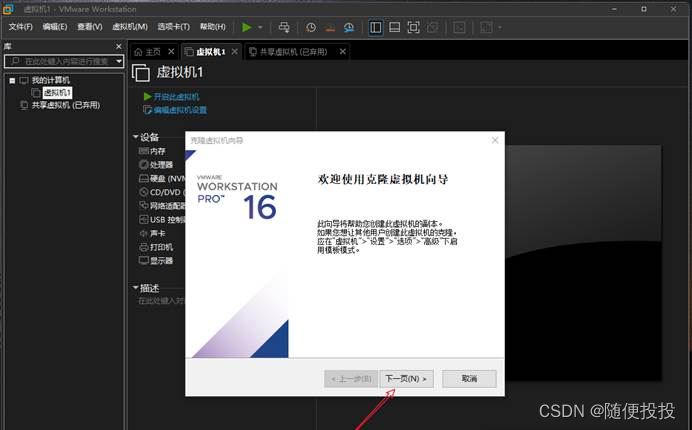This screenshot has width=692, height=430.
Task: Click the green Power On play icon
Action: pos(247,27)
